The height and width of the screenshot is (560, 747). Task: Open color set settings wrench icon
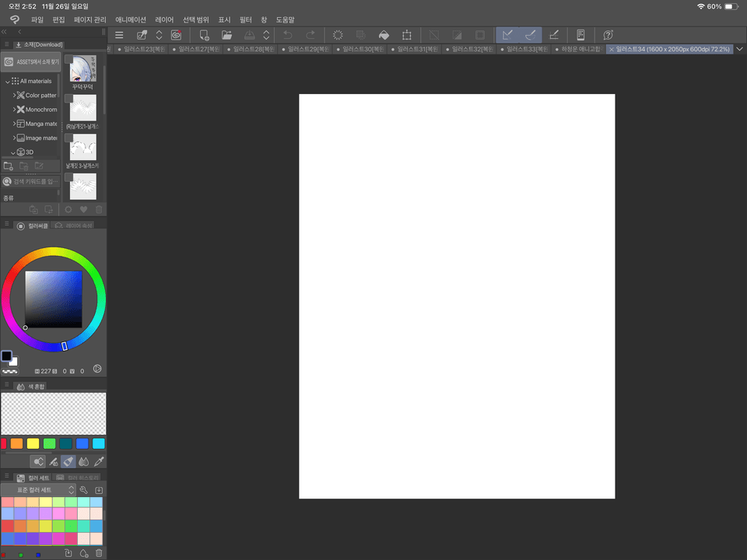pyautogui.click(x=84, y=490)
